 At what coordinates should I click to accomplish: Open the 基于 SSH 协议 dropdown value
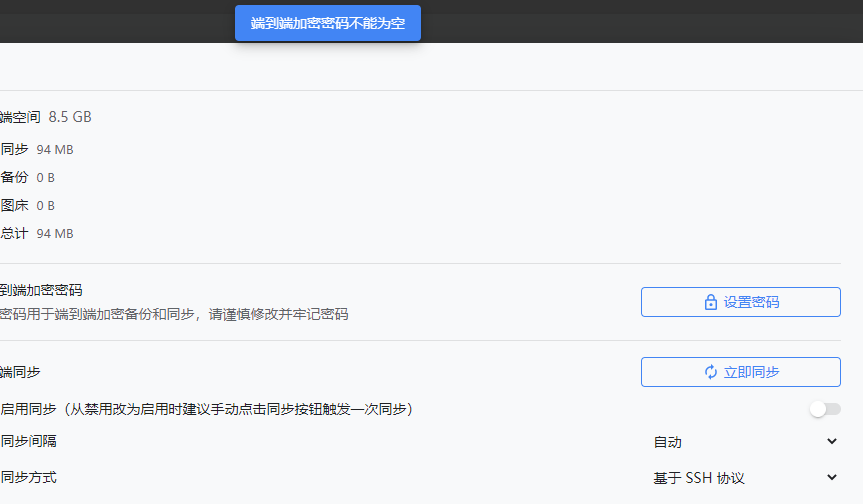click(699, 478)
